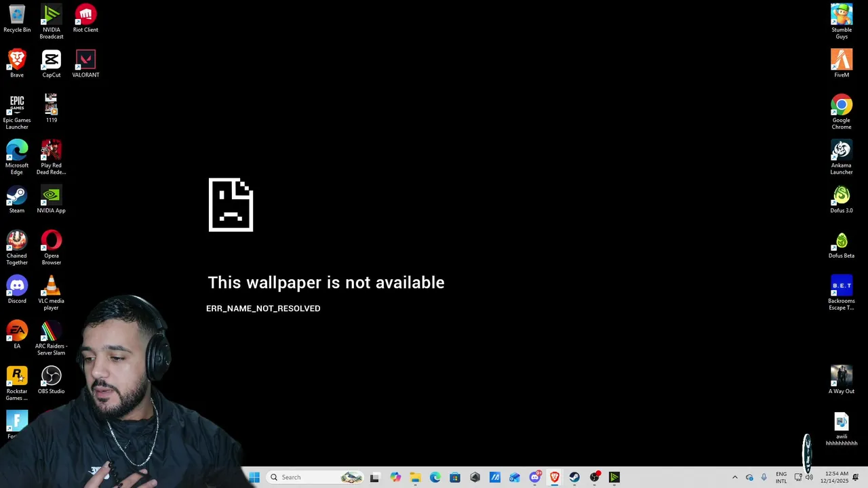868x488 pixels.
Task: Click the taskbar Search box
Action: (315, 477)
